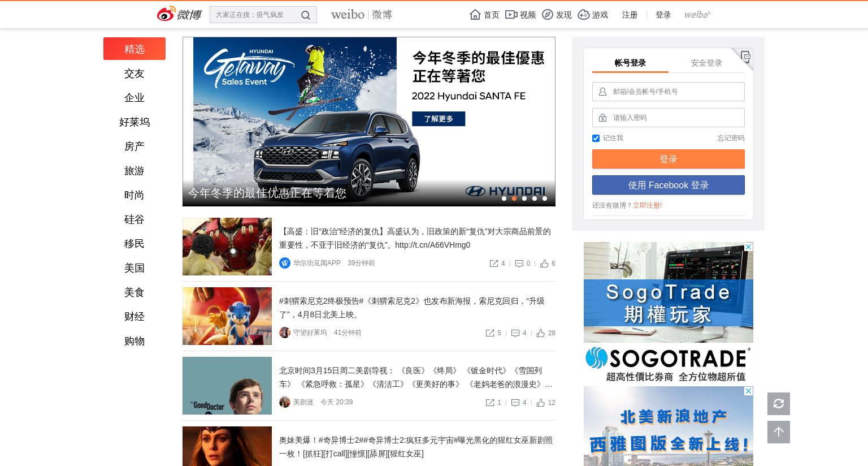This screenshot has height=466, width=868.
Task: Click the 守望好莱坞 author name
Action: [310, 333]
